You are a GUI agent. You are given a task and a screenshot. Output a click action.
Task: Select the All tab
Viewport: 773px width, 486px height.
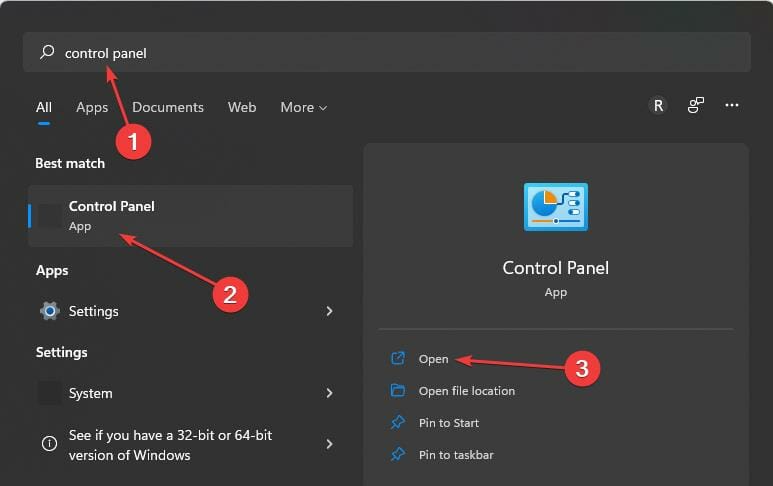click(x=43, y=107)
